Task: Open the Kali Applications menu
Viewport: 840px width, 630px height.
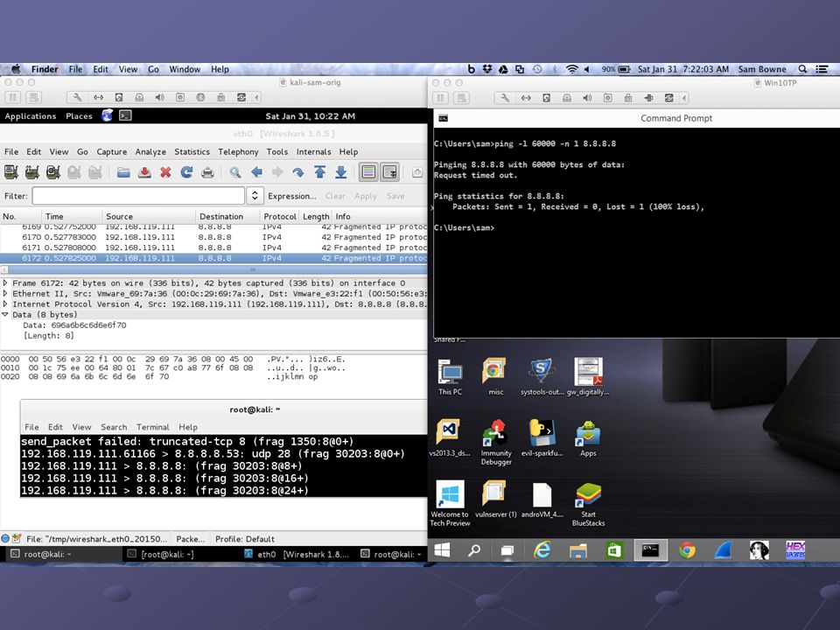Action: coord(31,116)
